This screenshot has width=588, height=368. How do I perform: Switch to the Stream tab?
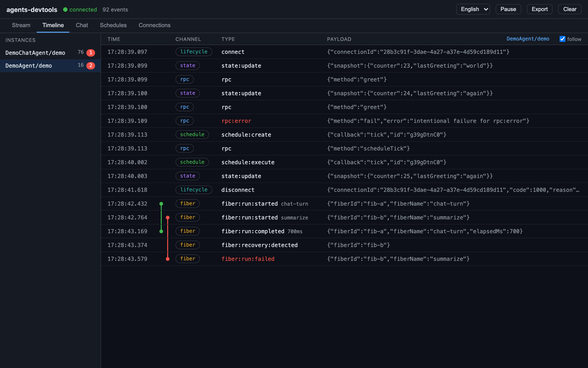21,25
